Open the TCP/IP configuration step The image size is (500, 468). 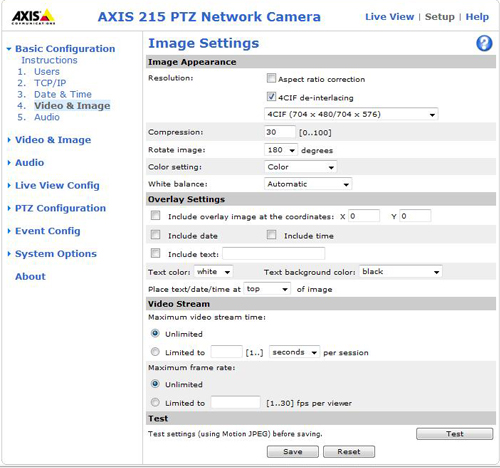(x=50, y=83)
